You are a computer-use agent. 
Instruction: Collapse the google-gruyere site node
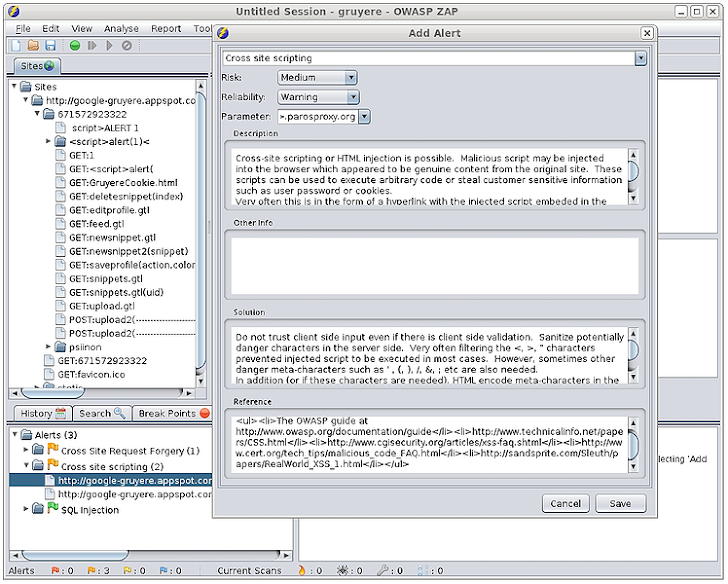(x=26, y=100)
